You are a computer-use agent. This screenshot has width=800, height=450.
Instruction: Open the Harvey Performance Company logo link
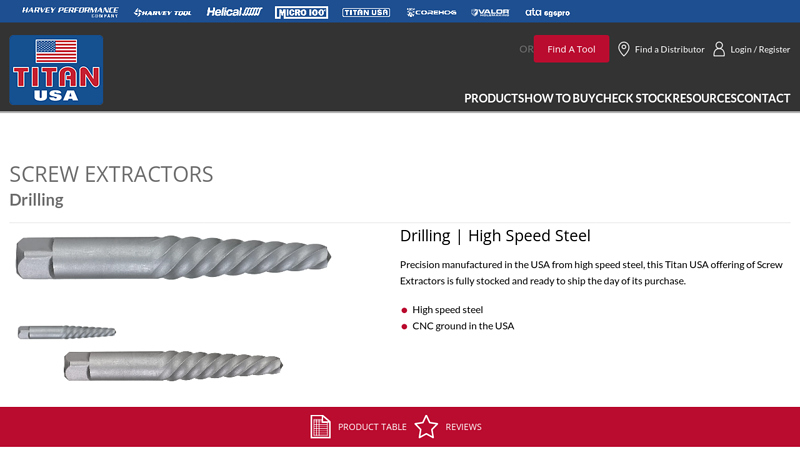(70, 12)
